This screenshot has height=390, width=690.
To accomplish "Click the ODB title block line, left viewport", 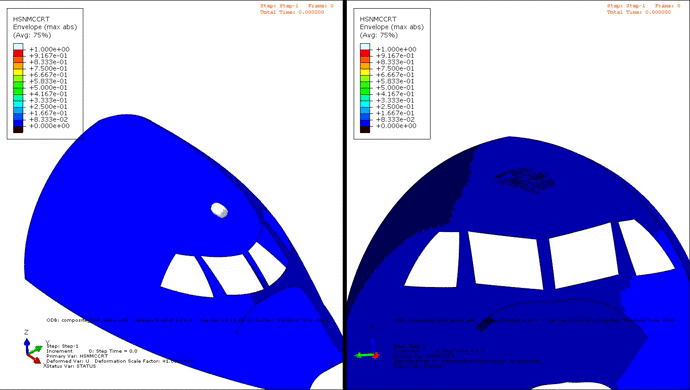I will (x=187, y=320).
